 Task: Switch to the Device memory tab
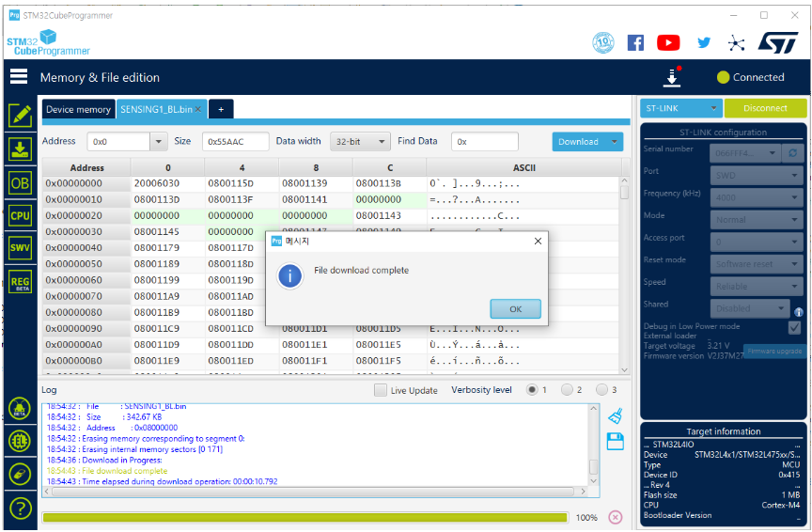tap(78, 109)
